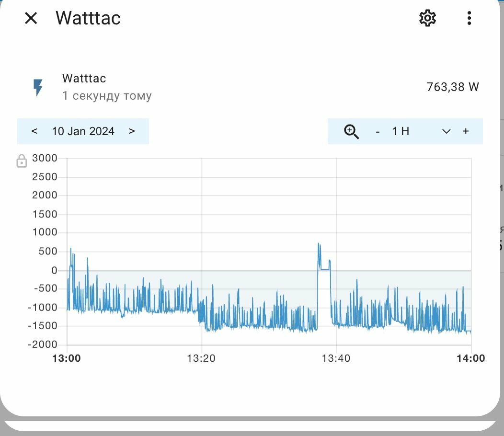Decrease the time range with the minus button

point(378,131)
